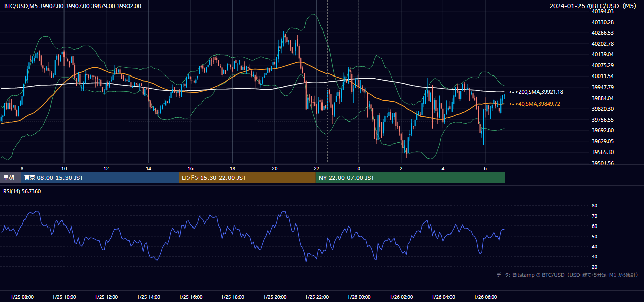644x302 pixels.
Task: Click the 1/25 10:00 date label
Action: coord(64,297)
